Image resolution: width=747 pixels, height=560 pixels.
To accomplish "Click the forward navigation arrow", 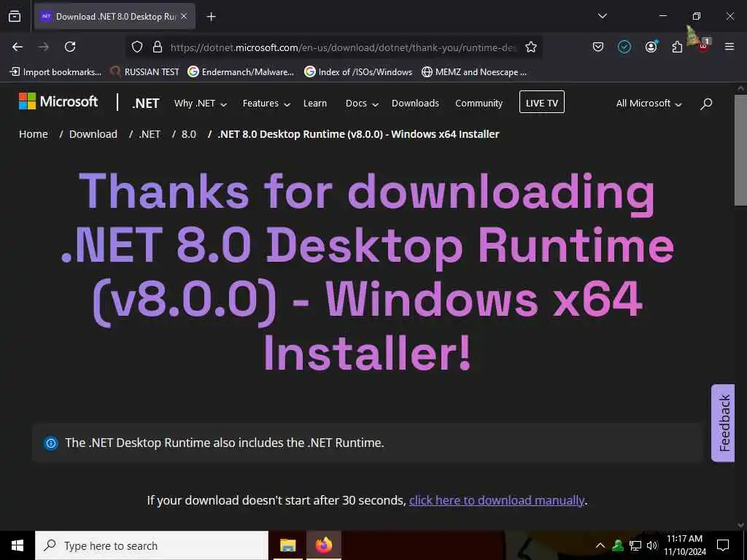I will pos(44,47).
